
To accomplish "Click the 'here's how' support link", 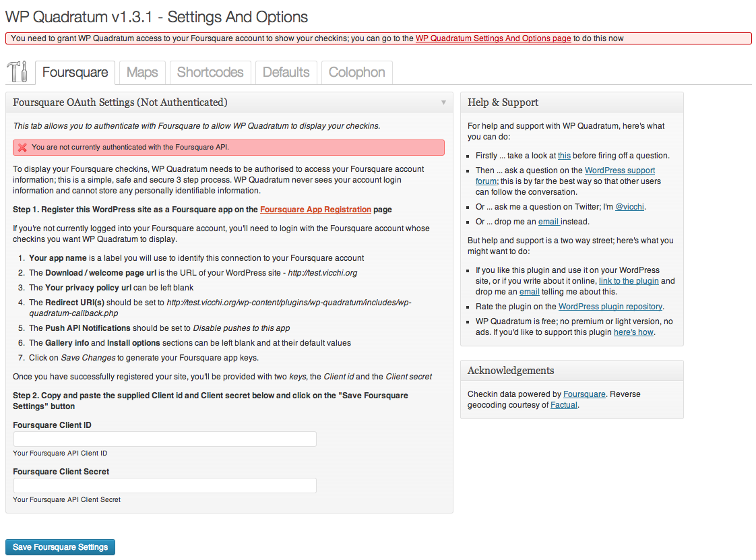I will (633, 332).
